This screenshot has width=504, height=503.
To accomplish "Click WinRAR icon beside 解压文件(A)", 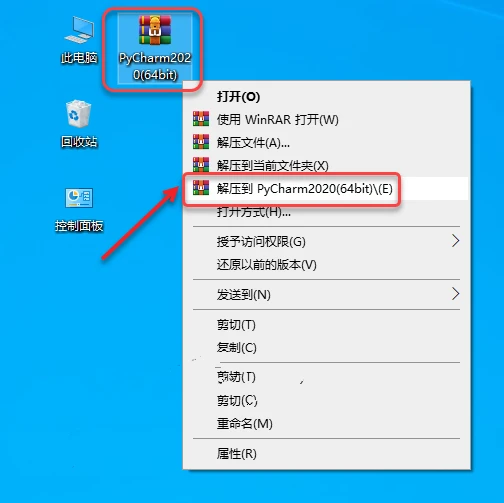I will (201, 142).
